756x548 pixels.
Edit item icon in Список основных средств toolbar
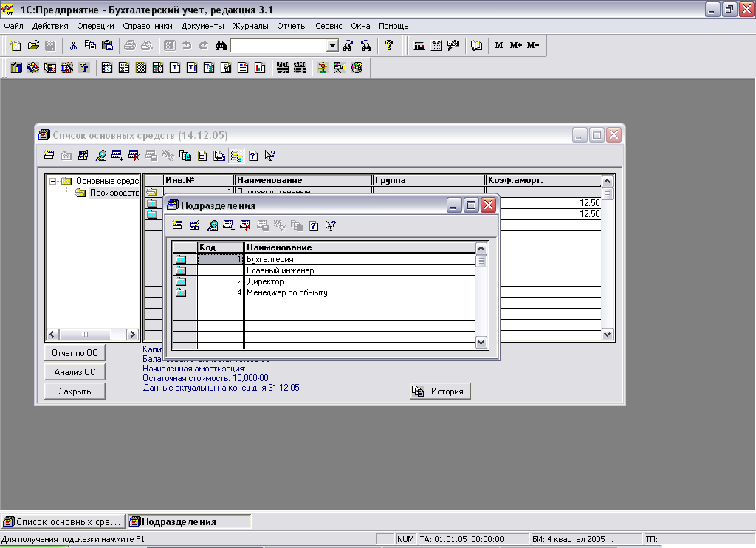83,155
